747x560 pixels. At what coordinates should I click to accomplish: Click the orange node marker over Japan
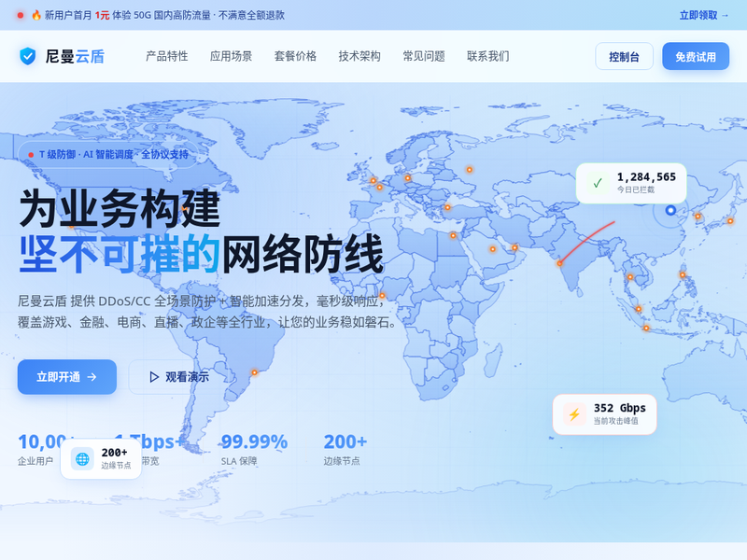pos(730,221)
